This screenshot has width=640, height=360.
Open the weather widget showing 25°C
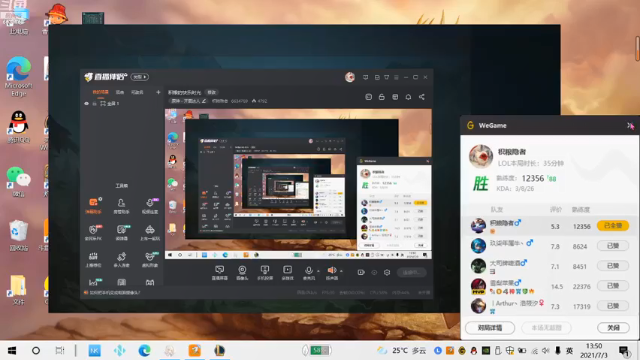pos(402,351)
